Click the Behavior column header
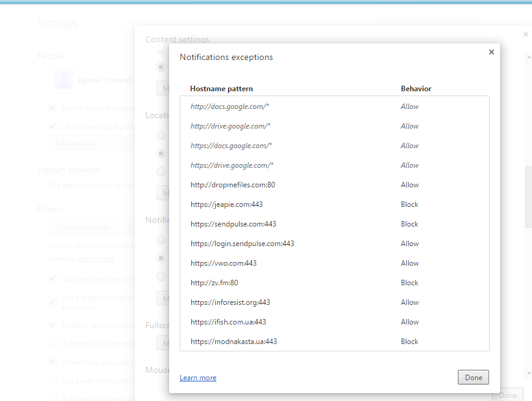Image resolution: width=532 pixels, height=401 pixels. (416, 89)
